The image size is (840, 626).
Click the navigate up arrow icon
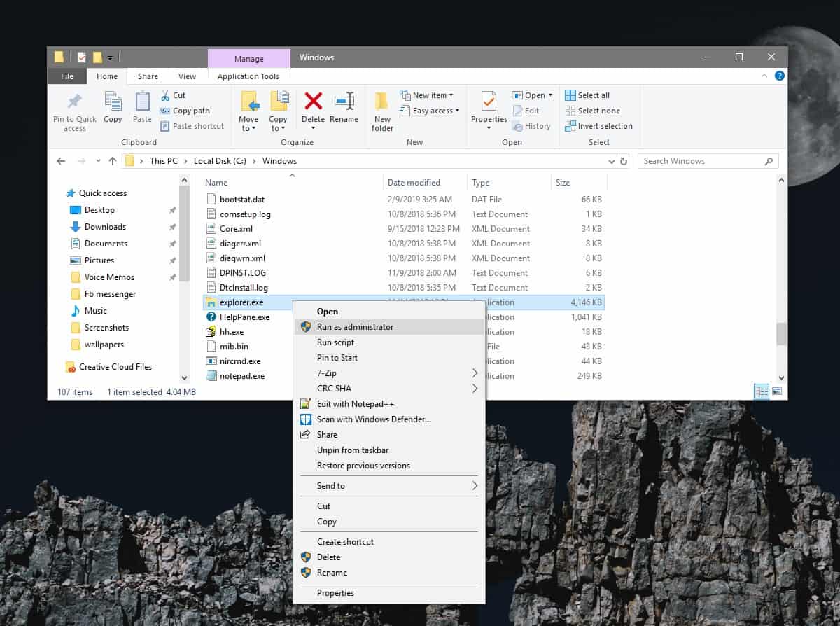[113, 160]
